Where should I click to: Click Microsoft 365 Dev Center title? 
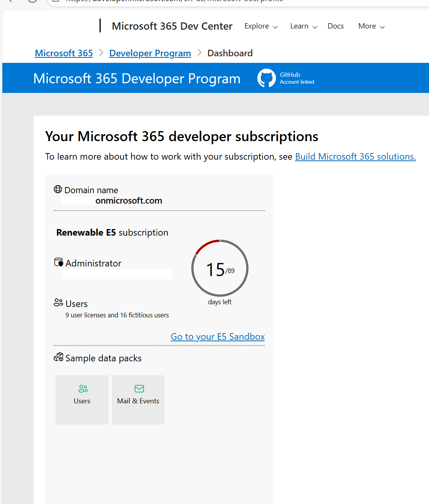pyautogui.click(x=172, y=26)
